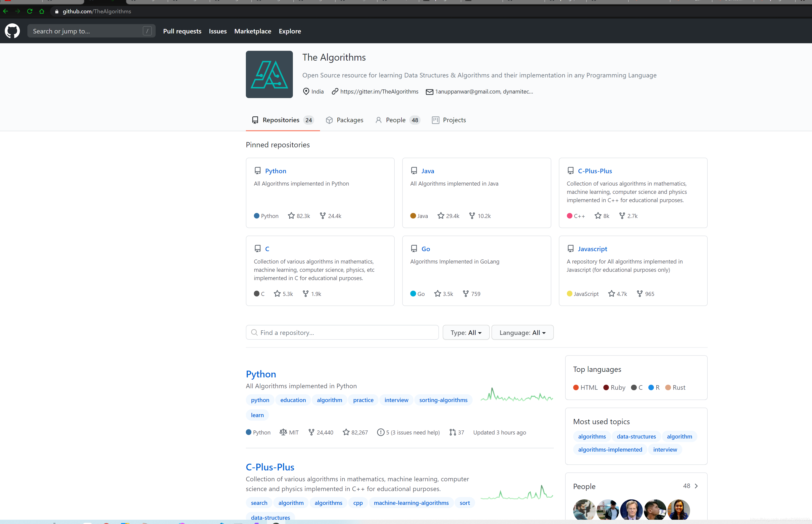Click the mail icon next to the email
The width and height of the screenshot is (812, 524).
point(429,92)
